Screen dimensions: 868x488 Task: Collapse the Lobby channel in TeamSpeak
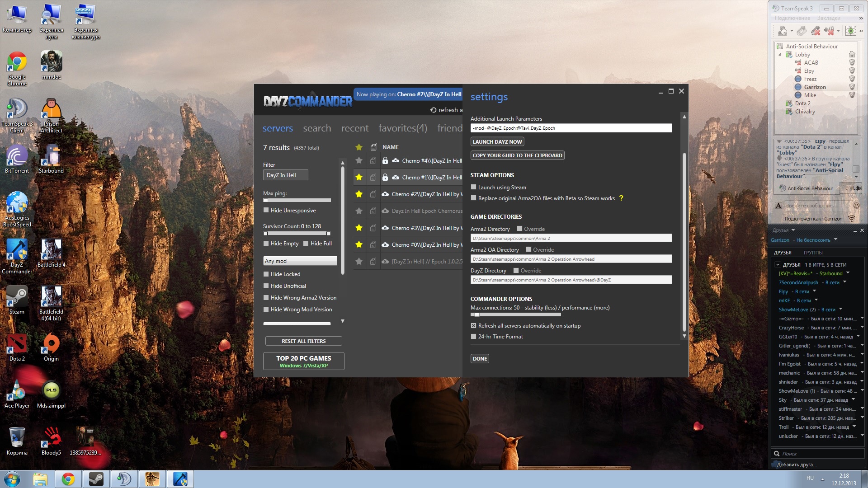coord(780,54)
